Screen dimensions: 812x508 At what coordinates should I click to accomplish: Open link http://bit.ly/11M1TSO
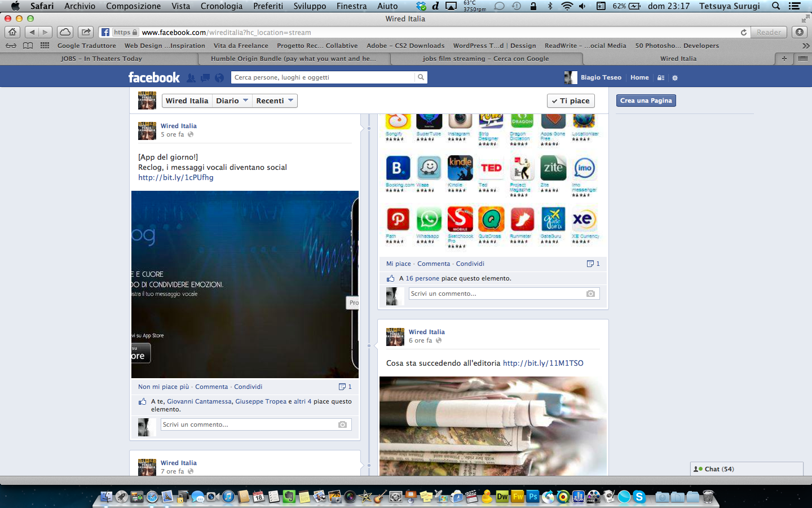543,363
